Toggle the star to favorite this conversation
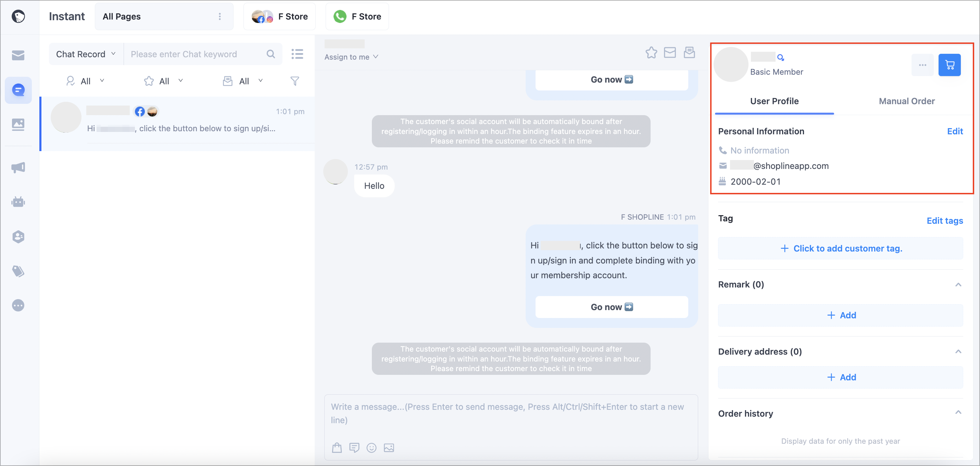The image size is (980, 466). coord(651,52)
